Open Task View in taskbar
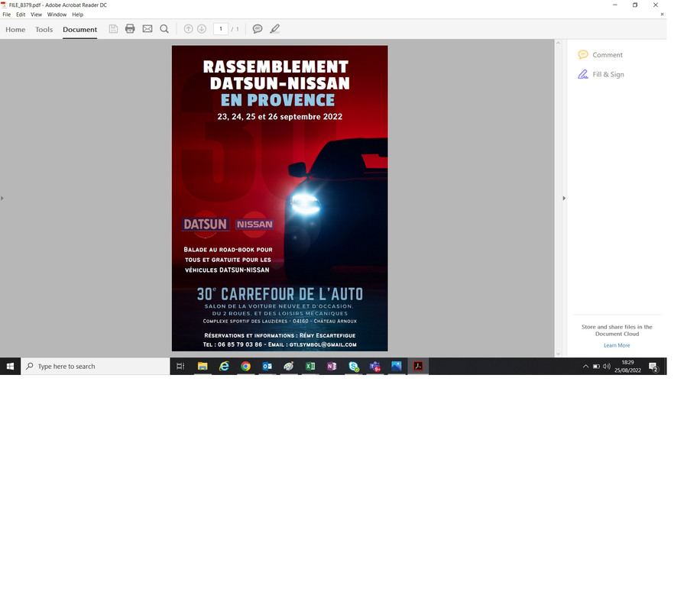 pyautogui.click(x=180, y=367)
